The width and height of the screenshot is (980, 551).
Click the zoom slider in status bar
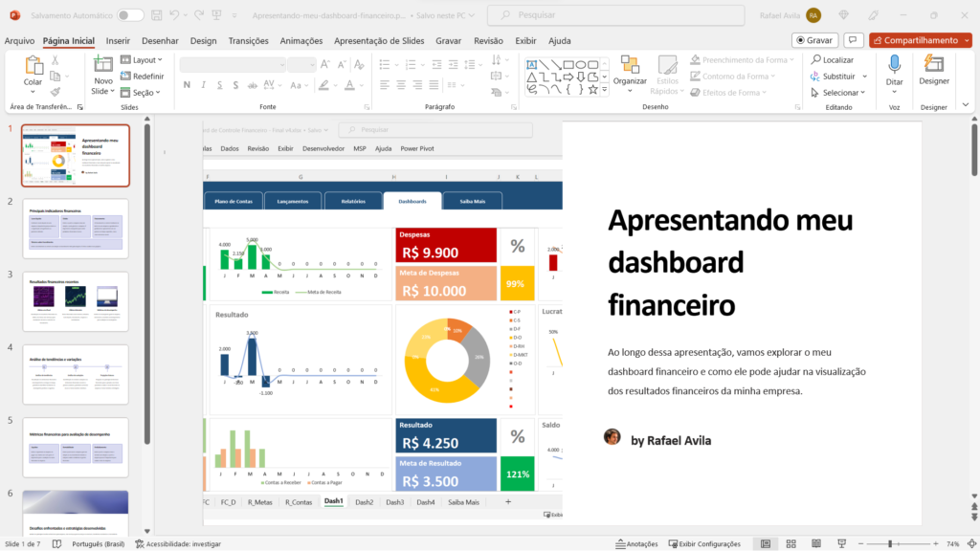(x=890, y=543)
